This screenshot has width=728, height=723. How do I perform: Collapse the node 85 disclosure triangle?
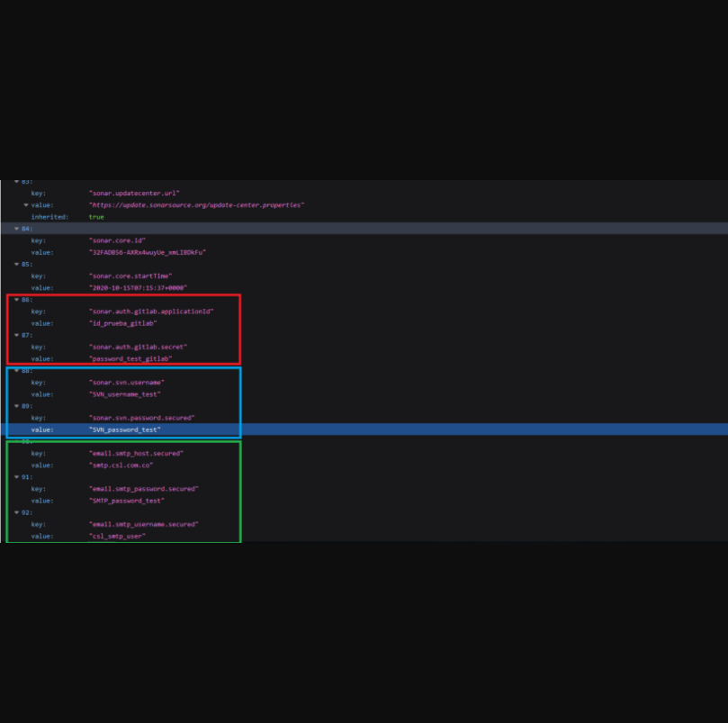[x=16, y=264]
